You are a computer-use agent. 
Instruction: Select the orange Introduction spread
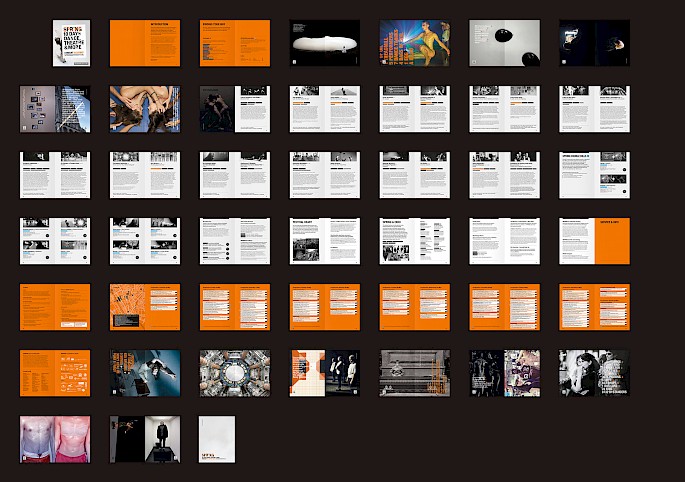pyautogui.click(x=144, y=43)
